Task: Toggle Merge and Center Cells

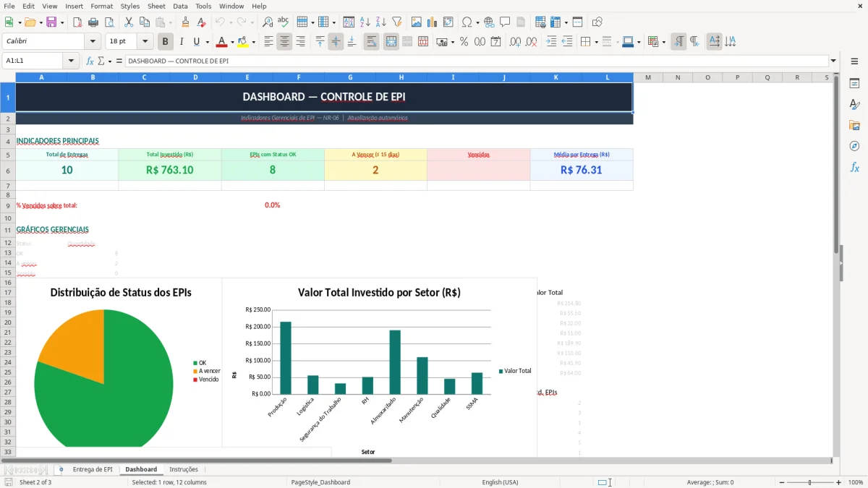Action: 391,42
